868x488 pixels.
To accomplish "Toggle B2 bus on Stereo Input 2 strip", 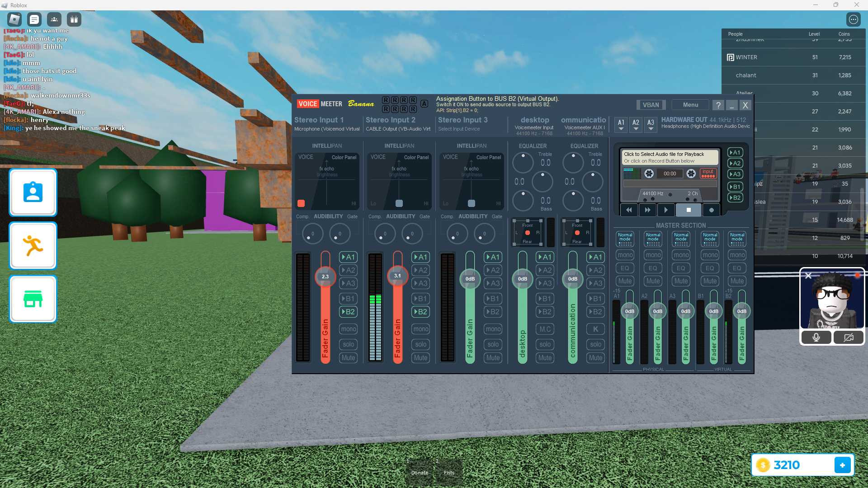I will [420, 312].
